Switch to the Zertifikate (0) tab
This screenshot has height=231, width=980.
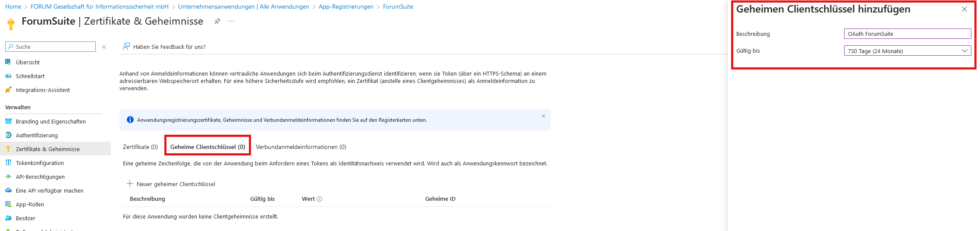tap(140, 147)
